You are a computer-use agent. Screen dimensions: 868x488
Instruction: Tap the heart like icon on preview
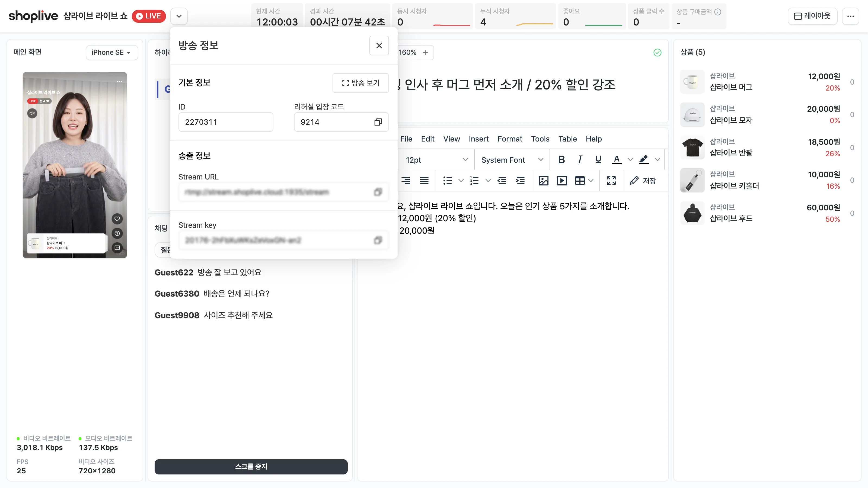coord(117,219)
